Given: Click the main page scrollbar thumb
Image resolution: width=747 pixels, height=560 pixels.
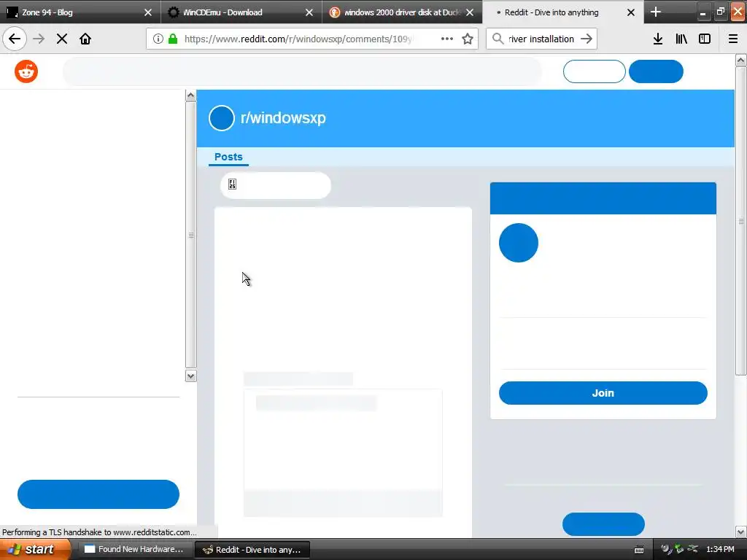Looking at the screenshot, I should tap(741, 221).
